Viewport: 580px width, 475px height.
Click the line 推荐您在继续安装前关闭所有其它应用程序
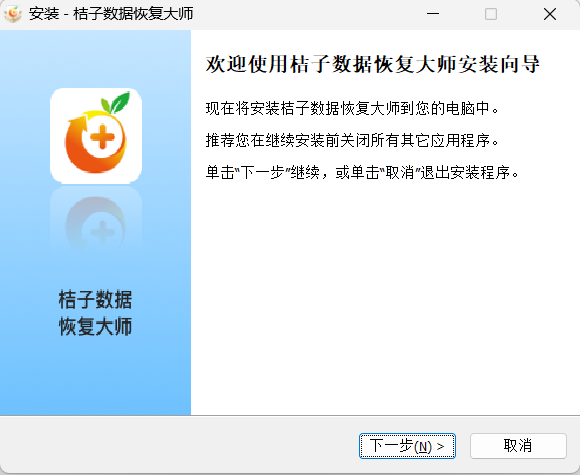pyautogui.click(x=352, y=141)
